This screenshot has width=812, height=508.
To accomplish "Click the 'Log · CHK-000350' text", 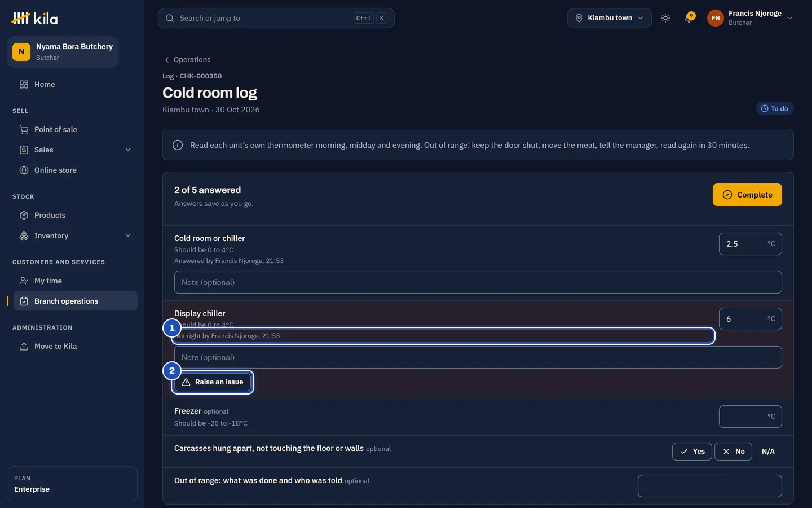I will (x=192, y=76).
